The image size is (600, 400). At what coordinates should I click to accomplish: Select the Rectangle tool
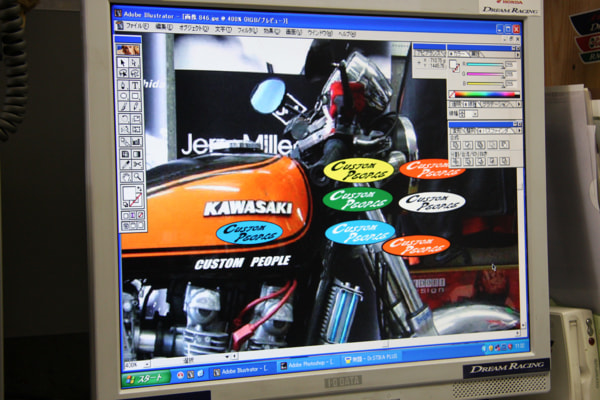pyautogui.click(x=135, y=96)
